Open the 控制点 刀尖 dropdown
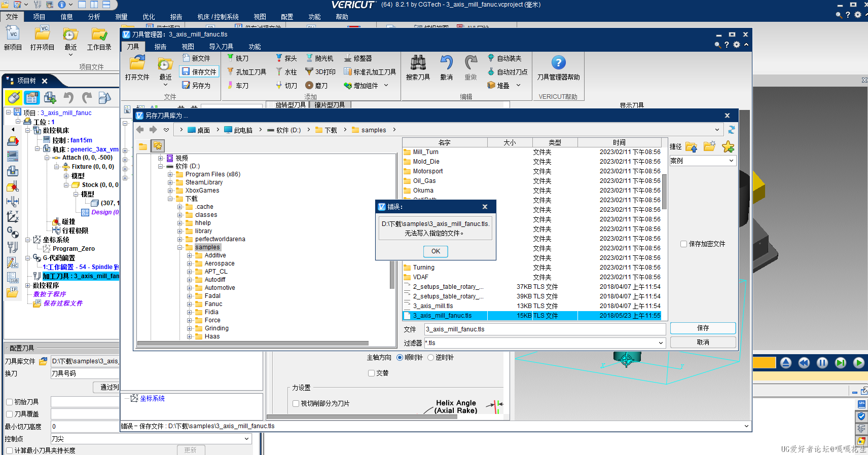Viewport: 868px width, 455px height. coord(246,439)
